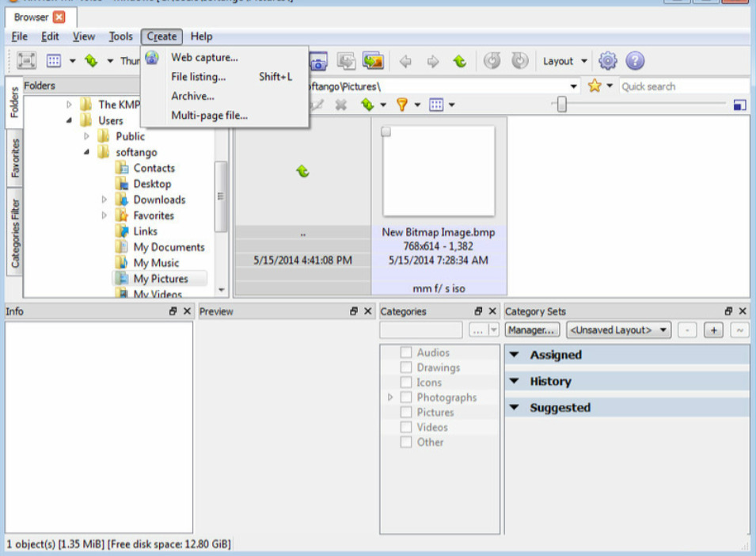
Task: Select Multi-page file menu entry
Action: point(225,116)
